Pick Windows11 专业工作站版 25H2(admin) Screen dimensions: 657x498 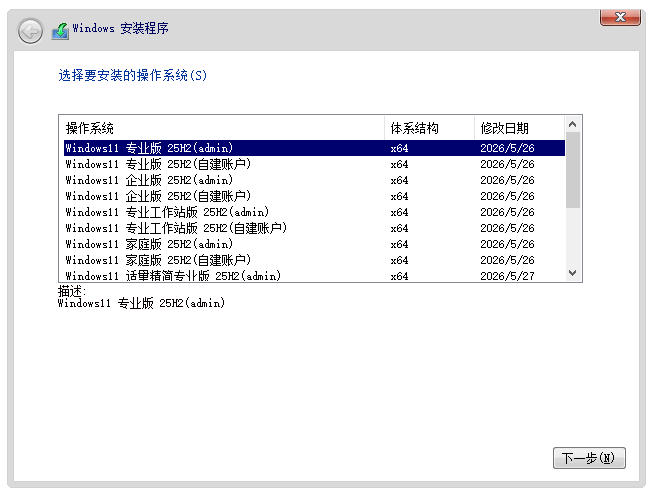click(x=314, y=212)
